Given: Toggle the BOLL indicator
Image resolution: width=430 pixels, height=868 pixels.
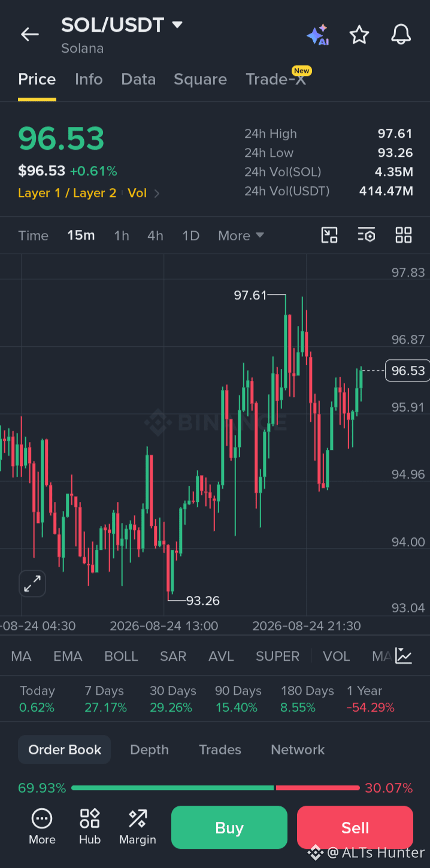Looking at the screenshot, I should click(x=121, y=656).
